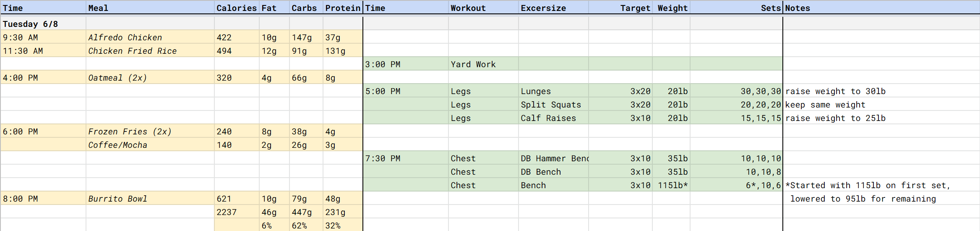Screen dimensions: 980x231
Task: Click the 115lb* weight cell
Action: [672, 185]
